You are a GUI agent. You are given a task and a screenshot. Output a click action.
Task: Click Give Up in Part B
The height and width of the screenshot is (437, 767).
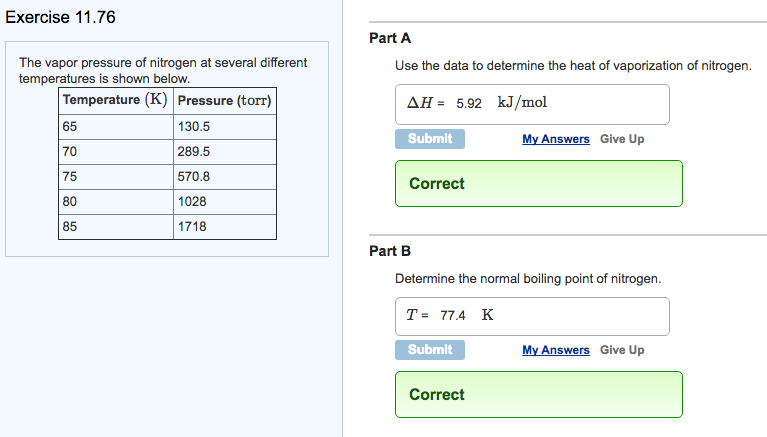[622, 350]
